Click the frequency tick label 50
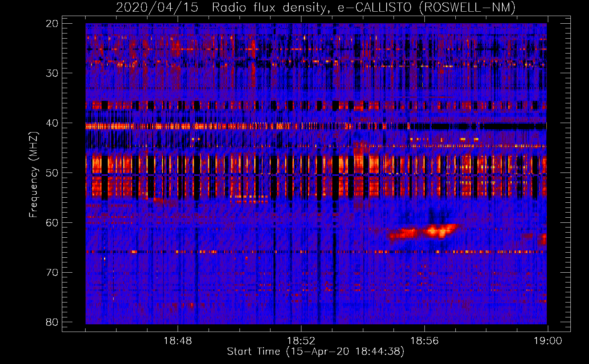This screenshot has width=589, height=364. click(x=52, y=173)
